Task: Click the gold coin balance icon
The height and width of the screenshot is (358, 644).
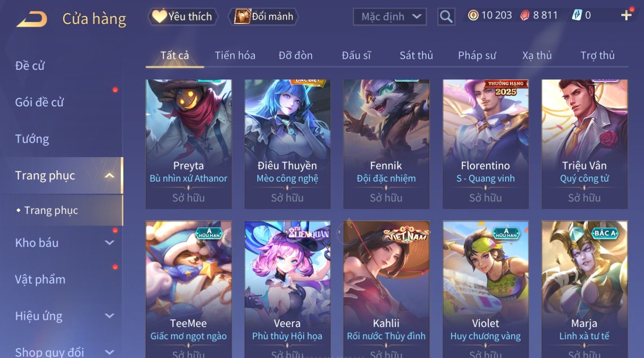Action: (x=473, y=15)
